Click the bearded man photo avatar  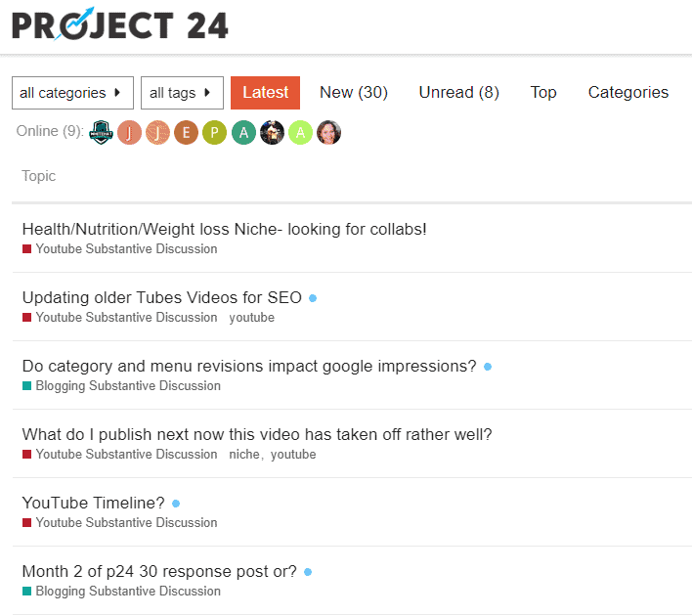(x=272, y=132)
